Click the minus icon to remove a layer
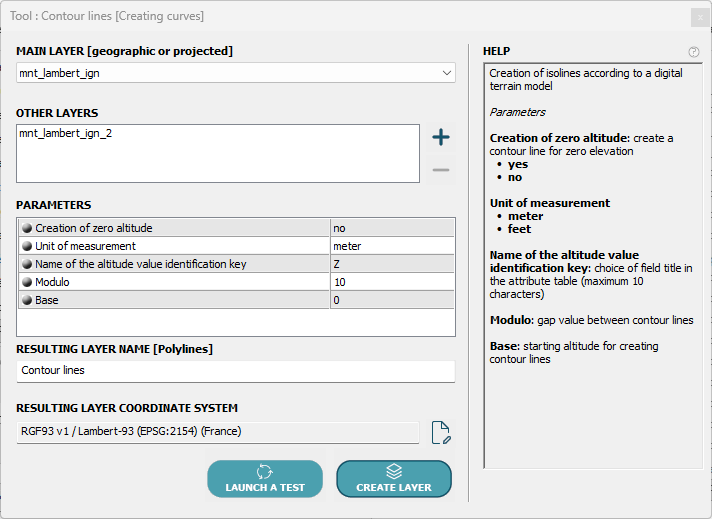712x519 pixels. click(x=440, y=170)
